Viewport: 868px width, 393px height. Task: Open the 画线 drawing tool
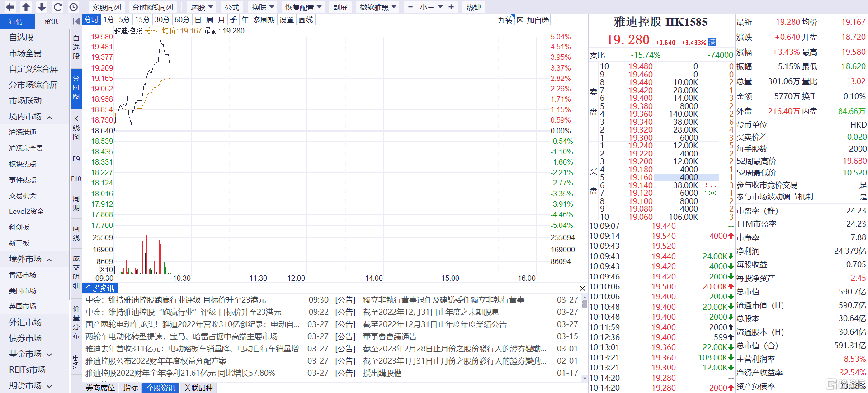tap(306, 20)
